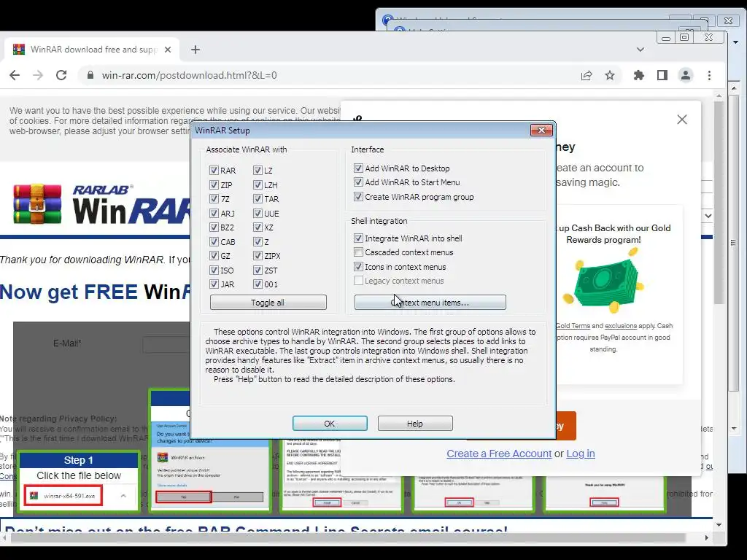Viewport: 747px width, 560px height.
Task: Click the dropdown arrow at the page's right edge
Action: pos(708,216)
